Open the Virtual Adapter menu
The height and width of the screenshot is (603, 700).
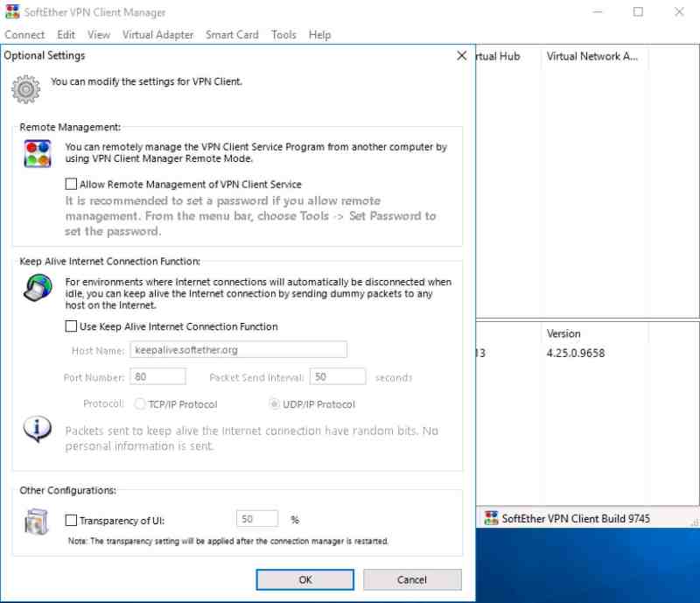coord(158,34)
